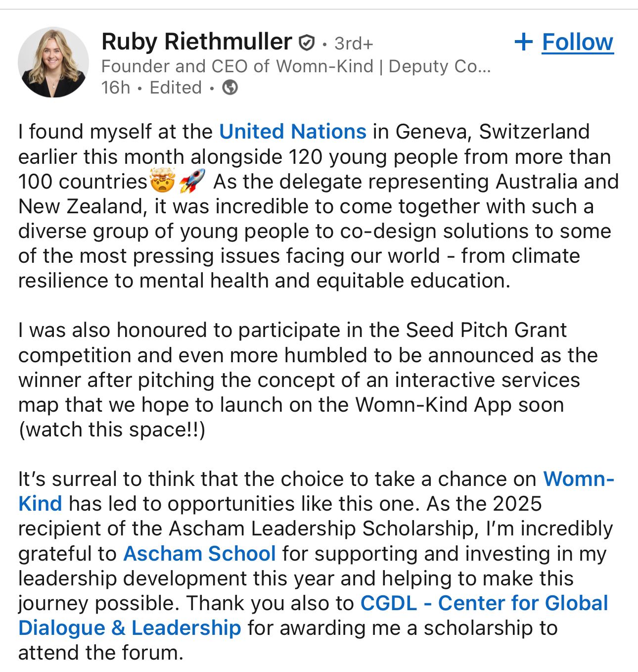Click the plus icon next to Follow
638x672 pixels.
(x=523, y=42)
